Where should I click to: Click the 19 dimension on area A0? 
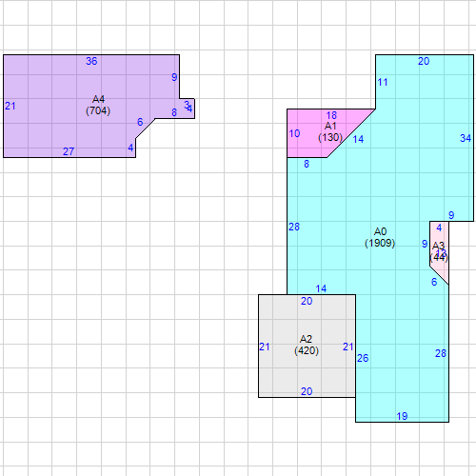402,416
